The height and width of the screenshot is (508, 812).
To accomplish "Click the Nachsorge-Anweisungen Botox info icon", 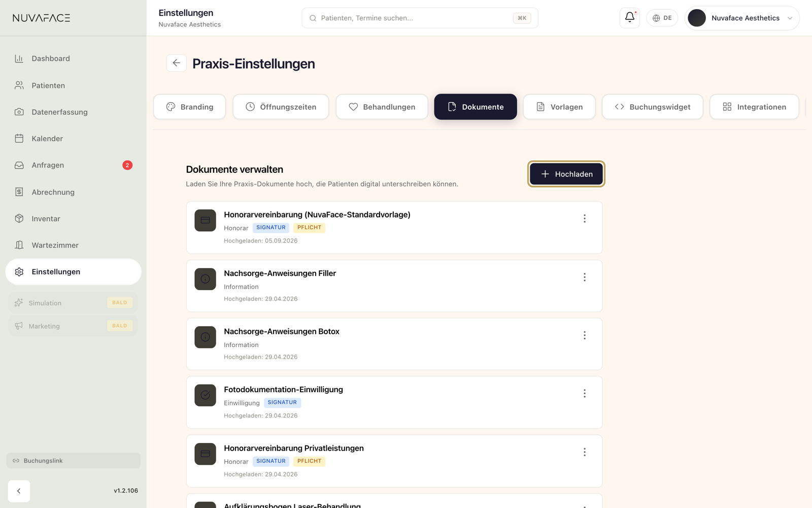I will tap(205, 337).
